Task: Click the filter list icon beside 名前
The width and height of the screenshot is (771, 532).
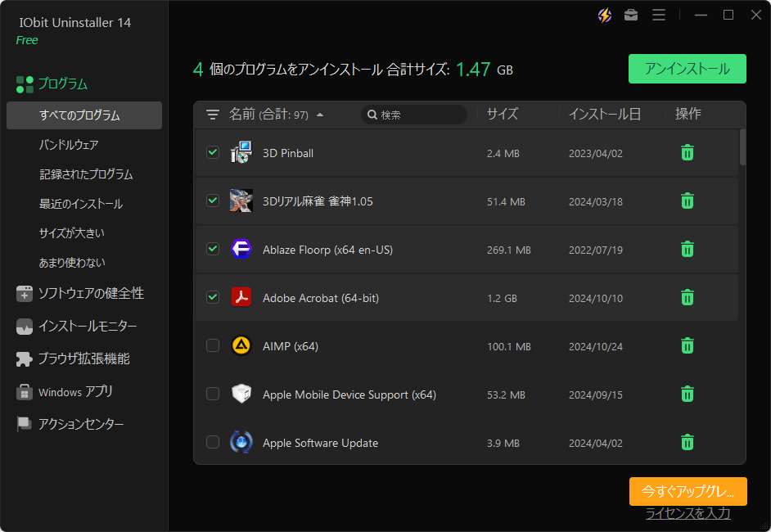Action: pos(213,115)
